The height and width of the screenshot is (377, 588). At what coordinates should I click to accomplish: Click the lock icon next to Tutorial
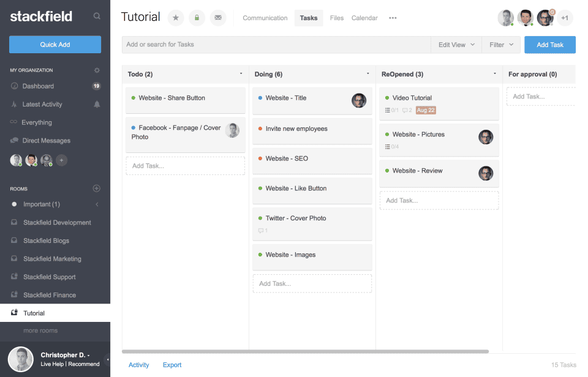pos(197,18)
